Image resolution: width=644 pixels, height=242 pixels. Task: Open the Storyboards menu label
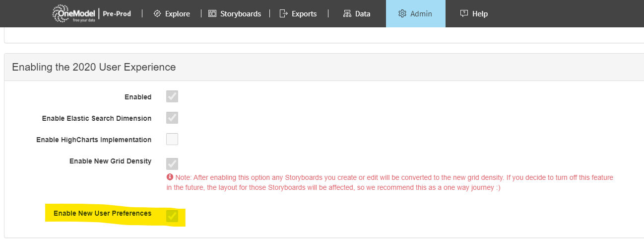(241, 14)
